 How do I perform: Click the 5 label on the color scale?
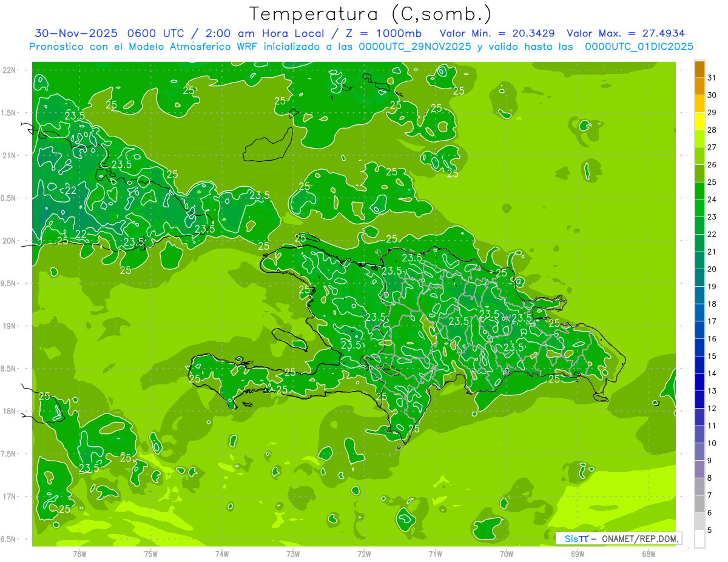[710, 530]
